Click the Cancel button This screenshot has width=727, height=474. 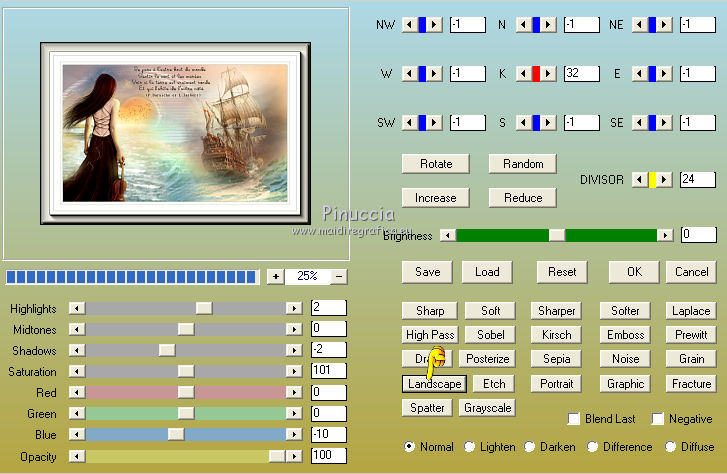(691, 272)
